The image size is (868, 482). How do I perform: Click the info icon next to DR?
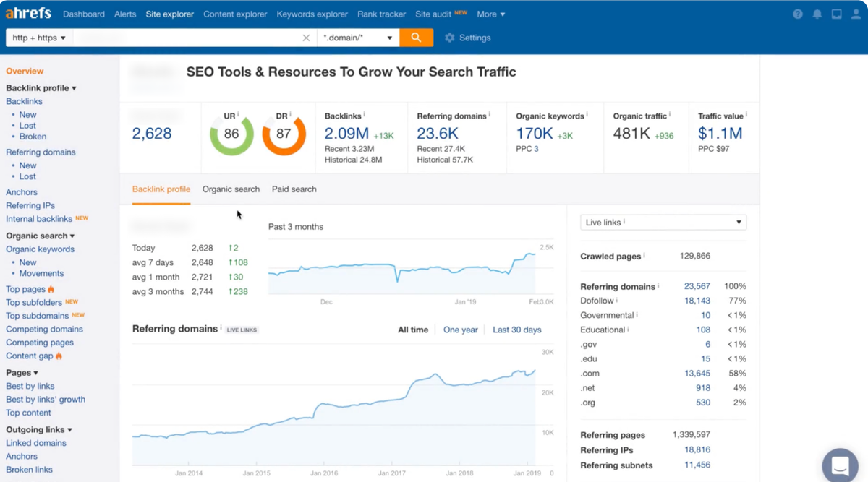coord(291,114)
